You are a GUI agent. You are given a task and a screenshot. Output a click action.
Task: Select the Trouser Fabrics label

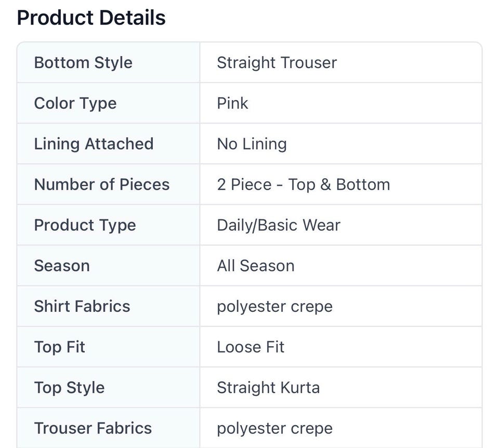click(93, 428)
